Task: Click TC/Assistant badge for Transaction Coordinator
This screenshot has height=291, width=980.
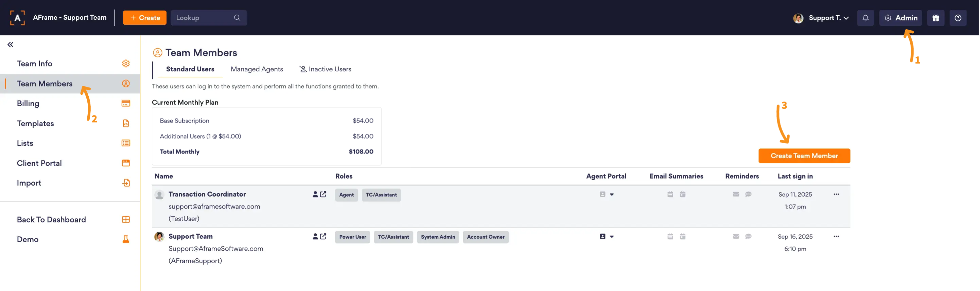Action: [381, 195]
